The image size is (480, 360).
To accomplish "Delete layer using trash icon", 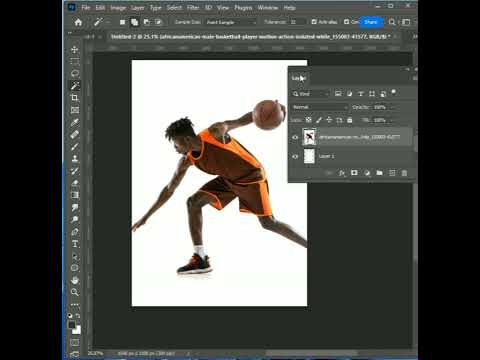I will coord(404,173).
